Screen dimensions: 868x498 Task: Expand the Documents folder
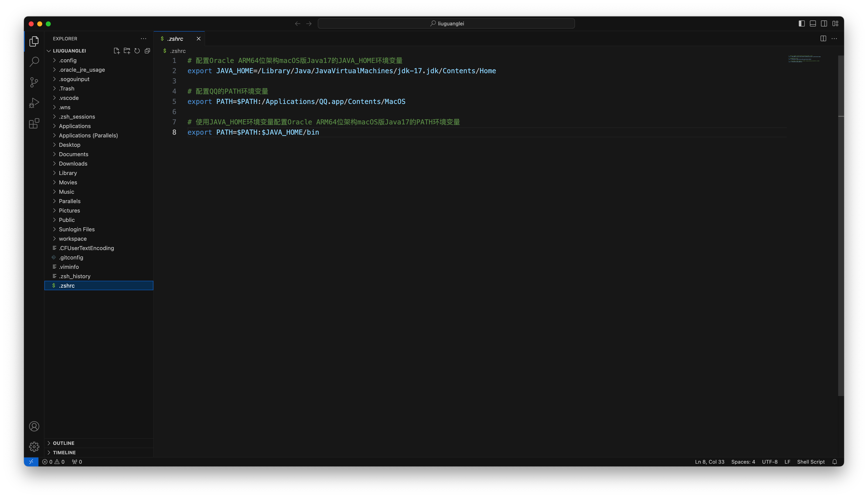(x=73, y=154)
